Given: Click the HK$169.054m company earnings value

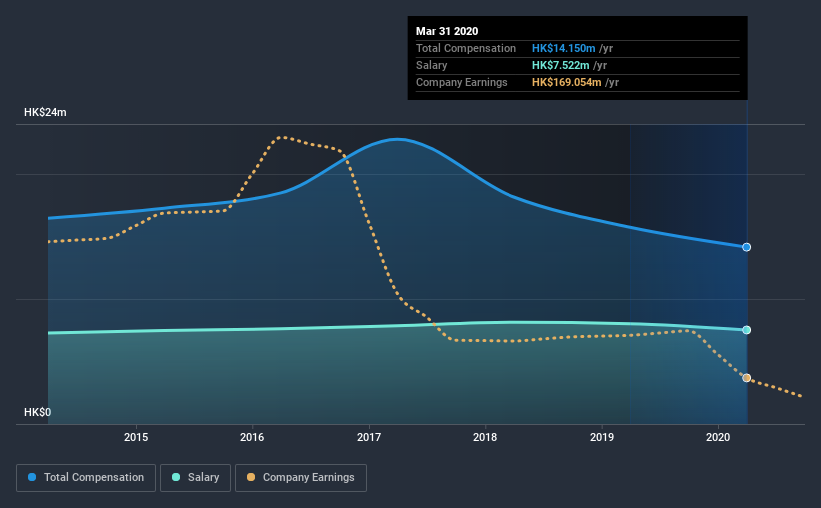Looking at the screenshot, I should click(x=567, y=82).
